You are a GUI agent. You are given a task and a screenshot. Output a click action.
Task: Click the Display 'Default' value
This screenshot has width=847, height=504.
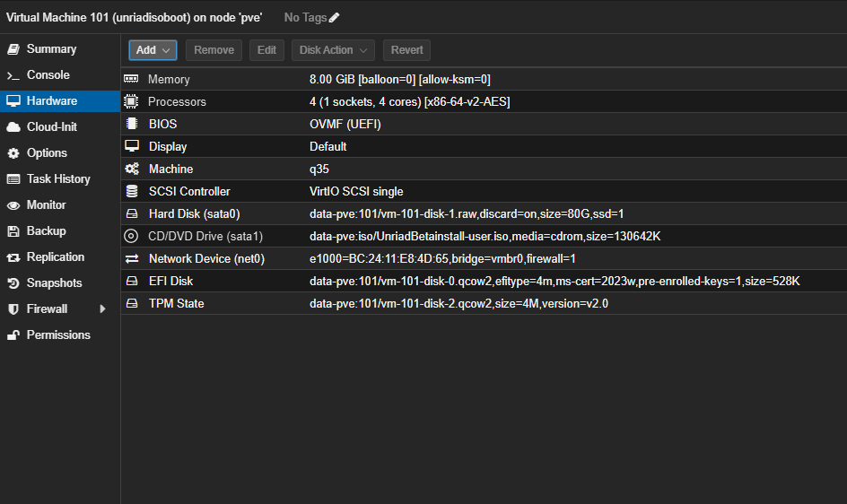point(327,146)
